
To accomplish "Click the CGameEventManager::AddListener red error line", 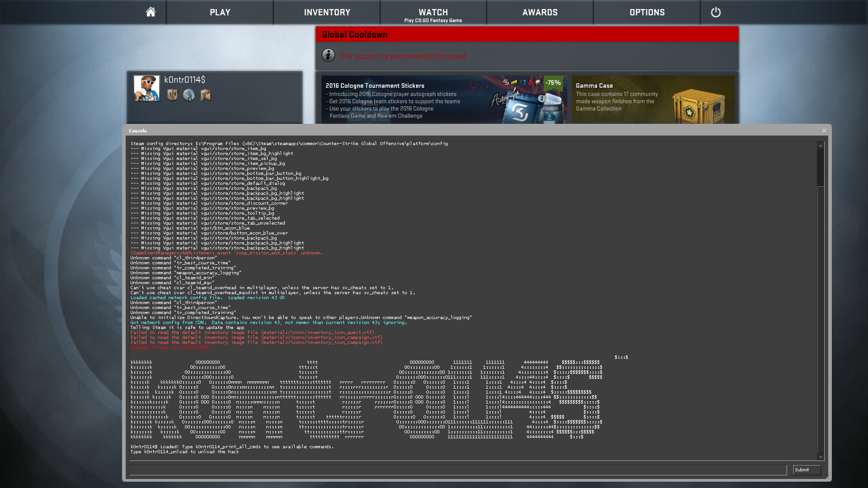I will (x=227, y=253).
